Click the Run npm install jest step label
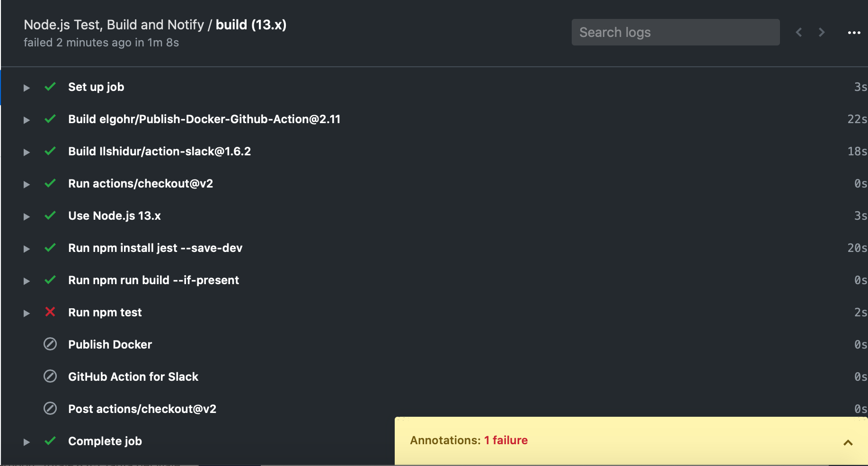The image size is (868, 466). pos(155,248)
